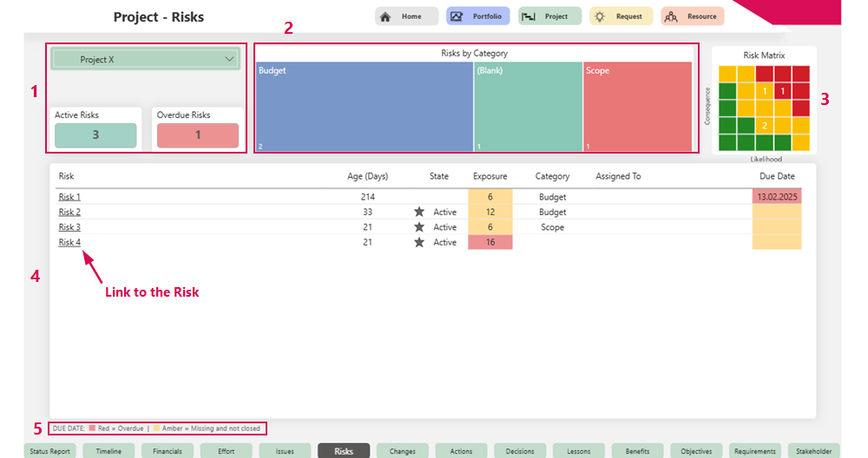Go to the Stakeholder tab
Viewport: 868px width, 458px height.
click(813, 451)
